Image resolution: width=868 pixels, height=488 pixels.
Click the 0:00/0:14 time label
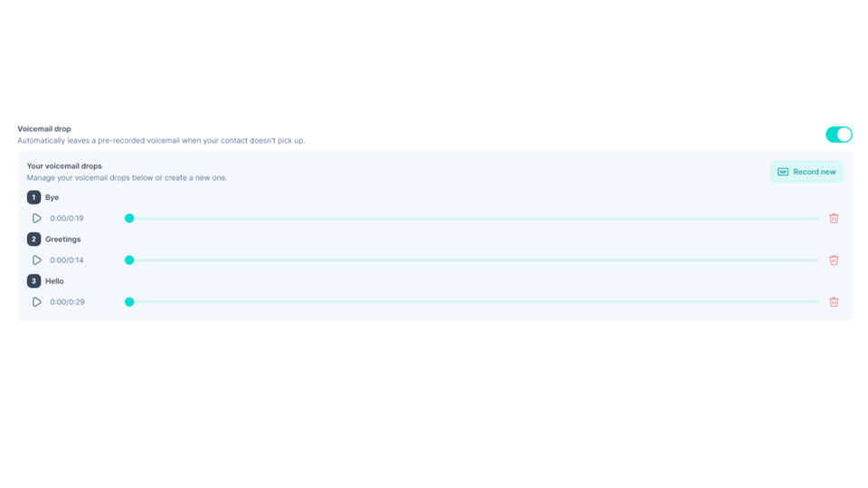point(67,260)
